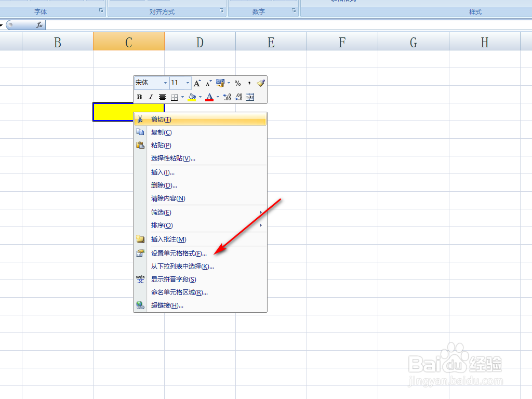532x399 pixels.
Task: Apply red font color button
Action: pos(209,97)
